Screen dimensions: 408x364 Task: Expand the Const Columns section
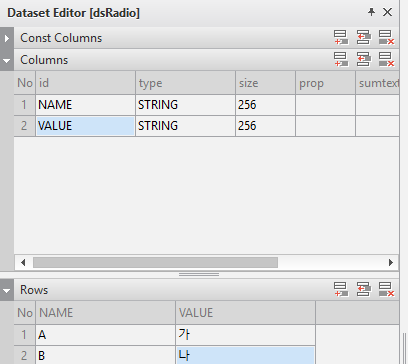tap(7, 38)
